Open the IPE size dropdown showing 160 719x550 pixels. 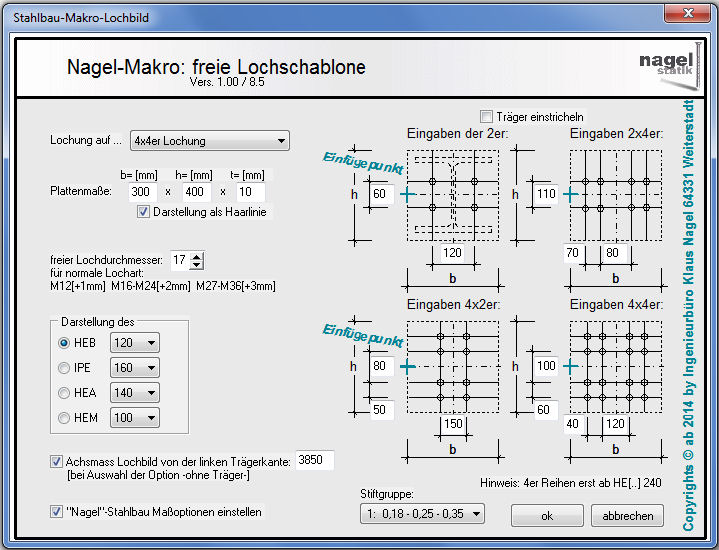coord(135,368)
